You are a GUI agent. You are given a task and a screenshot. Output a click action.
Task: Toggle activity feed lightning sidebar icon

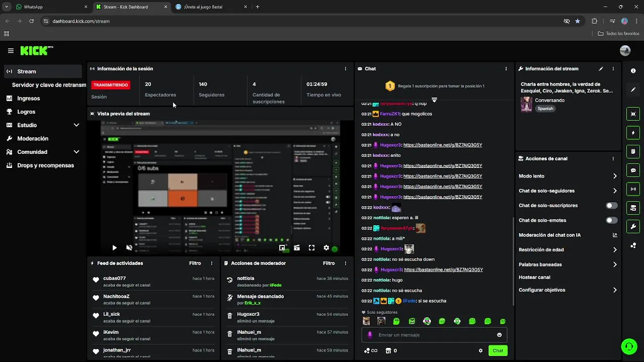click(x=633, y=133)
